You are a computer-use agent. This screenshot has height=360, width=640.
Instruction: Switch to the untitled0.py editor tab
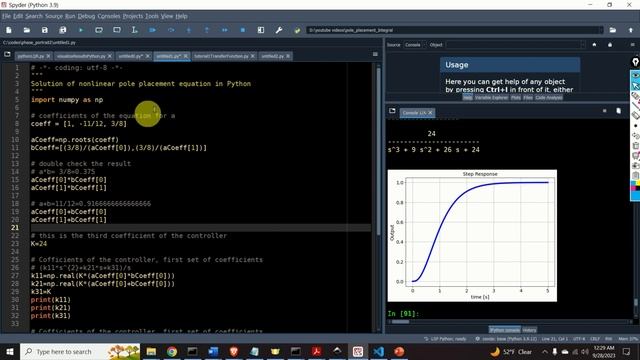tap(133, 56)
